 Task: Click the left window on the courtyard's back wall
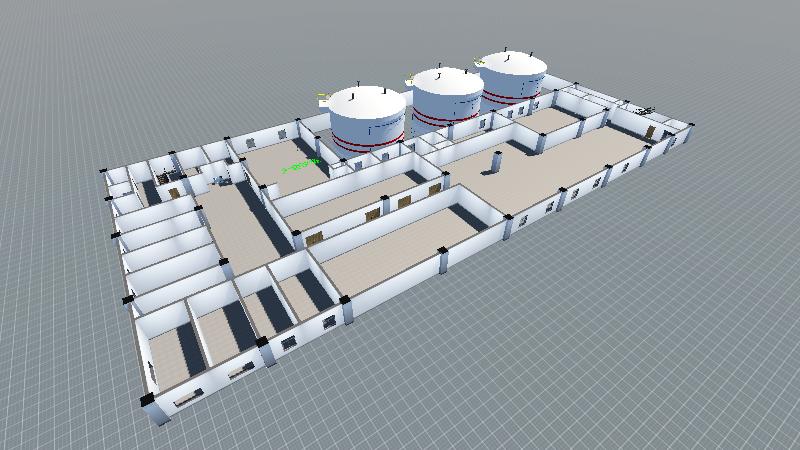[x=250, y=143]
